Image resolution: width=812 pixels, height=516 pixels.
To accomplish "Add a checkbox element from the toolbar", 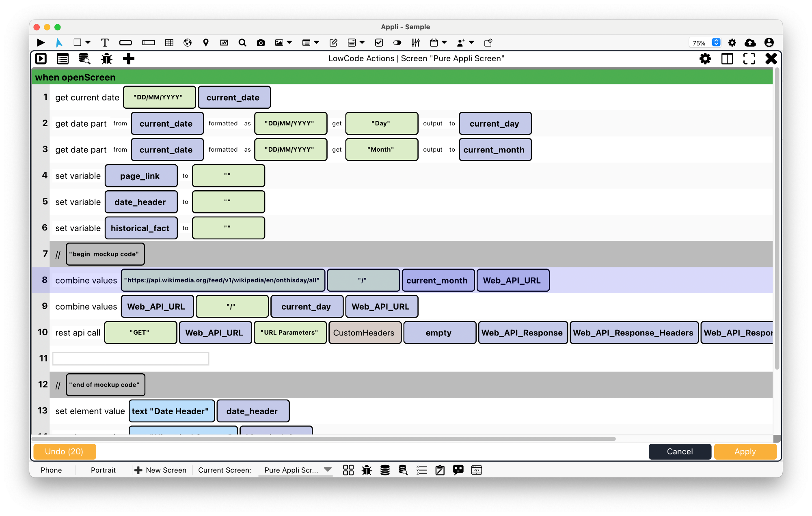I will [x=379, y=43].
